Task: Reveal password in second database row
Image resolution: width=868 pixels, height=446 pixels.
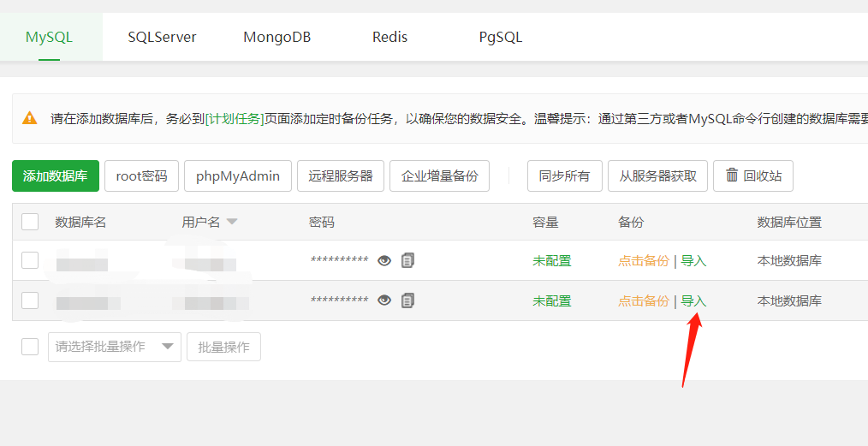Action: pos(384,300)
